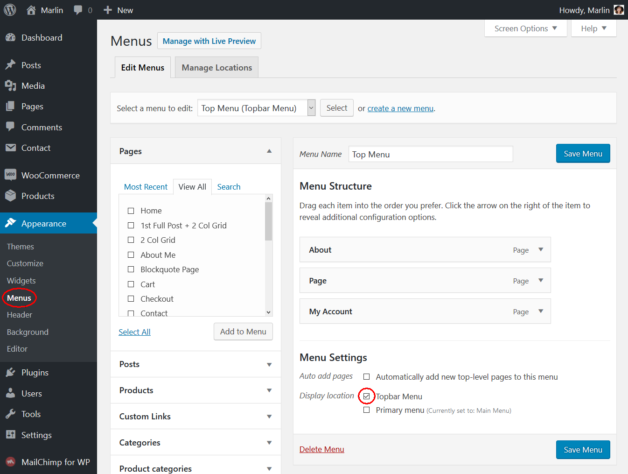The image size is (628, 474).
Task: Click the pages list scrollbar down arrow
Action: click(x=269, y=312)
